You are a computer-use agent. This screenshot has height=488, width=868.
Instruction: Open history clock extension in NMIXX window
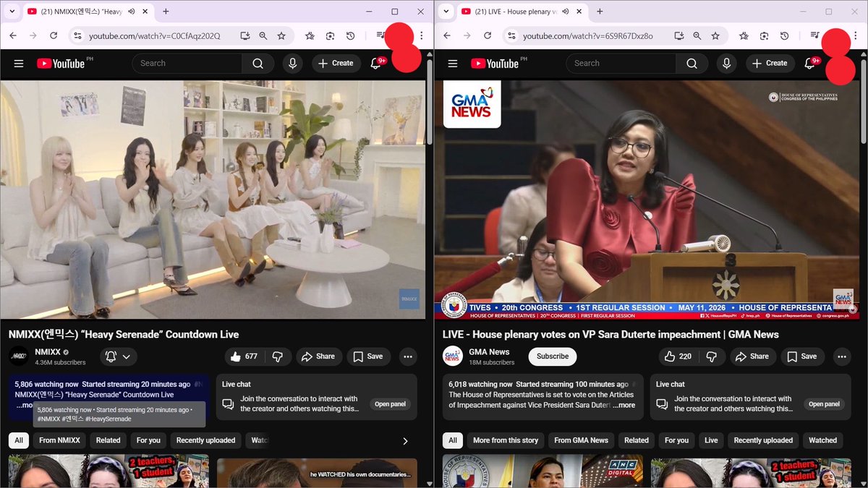pos(351,36)
